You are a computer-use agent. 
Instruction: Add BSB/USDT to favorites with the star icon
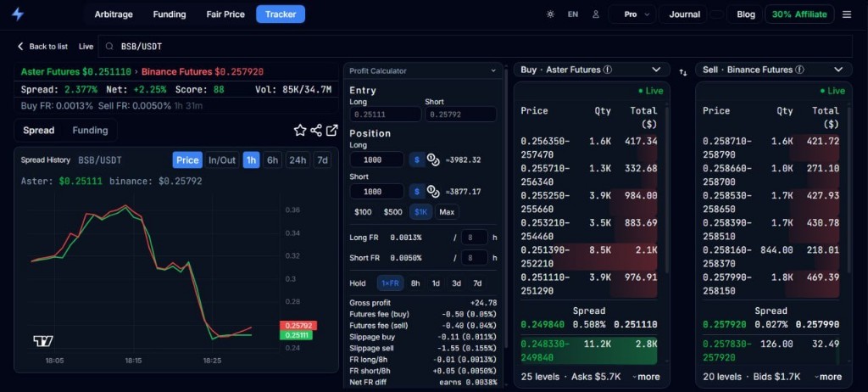pyautogui.click(x=300, y=131)
